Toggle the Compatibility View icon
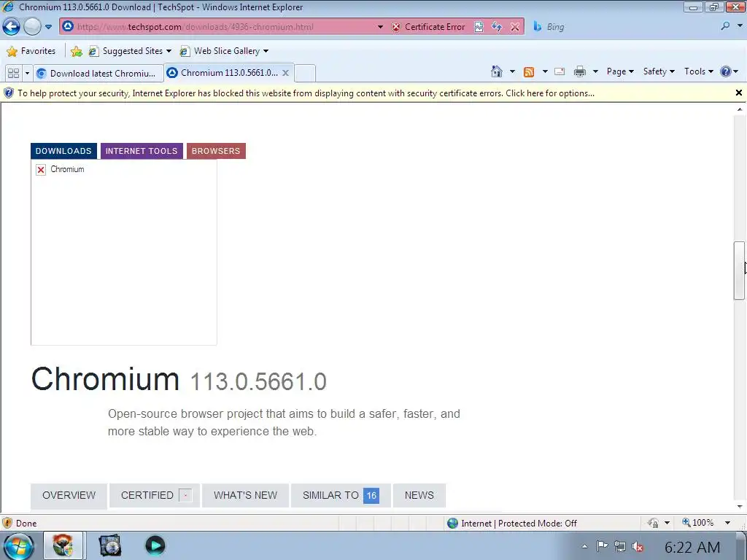 point(479,27)
